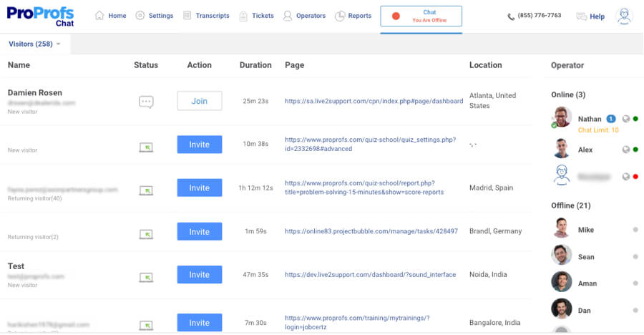Open the user profile avatar
The image size is (644, 335).
(x=624, y=16)
